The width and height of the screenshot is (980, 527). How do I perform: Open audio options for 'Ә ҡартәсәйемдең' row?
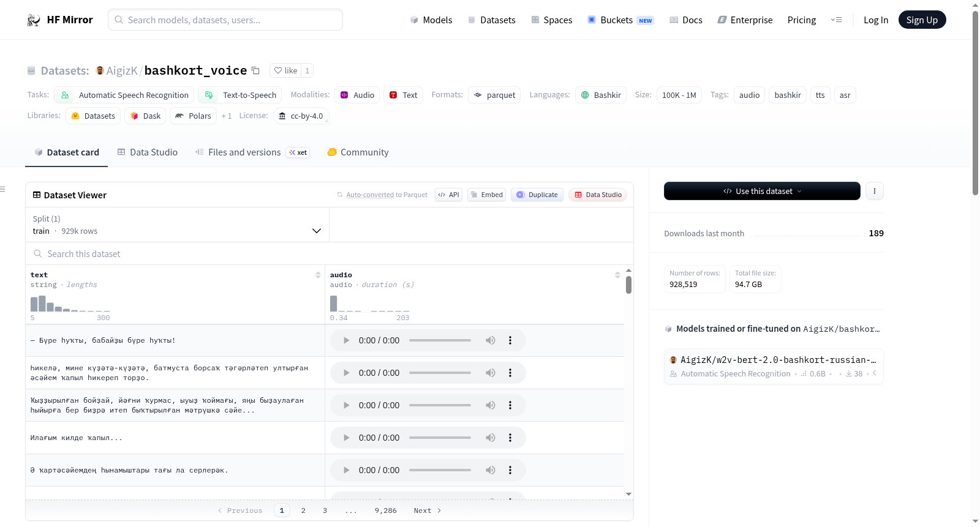point(510,470)
